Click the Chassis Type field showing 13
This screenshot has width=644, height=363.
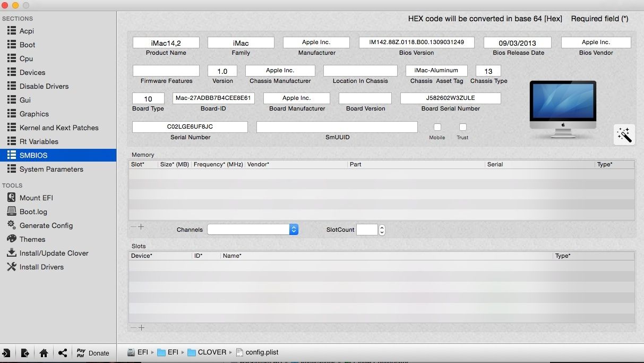(x=488, y=71)
